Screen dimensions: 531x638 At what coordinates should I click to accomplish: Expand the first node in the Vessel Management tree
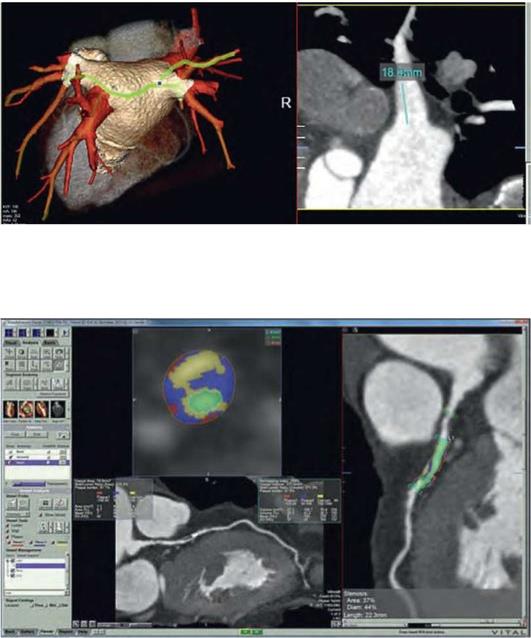[7, 561]
